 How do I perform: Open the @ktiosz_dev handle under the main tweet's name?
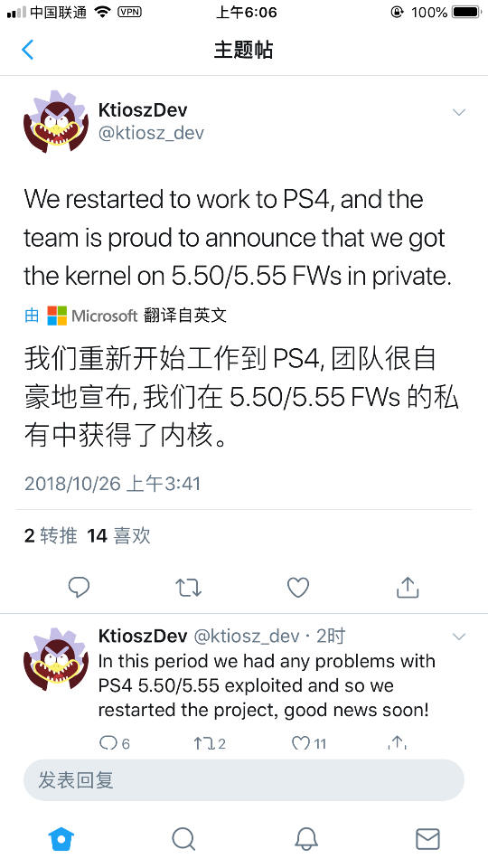151,133
